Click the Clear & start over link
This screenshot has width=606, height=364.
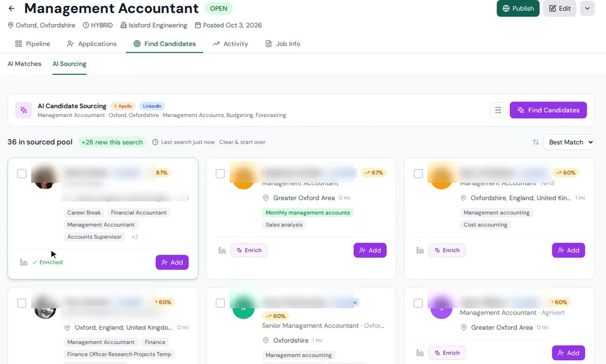[242, 142]
